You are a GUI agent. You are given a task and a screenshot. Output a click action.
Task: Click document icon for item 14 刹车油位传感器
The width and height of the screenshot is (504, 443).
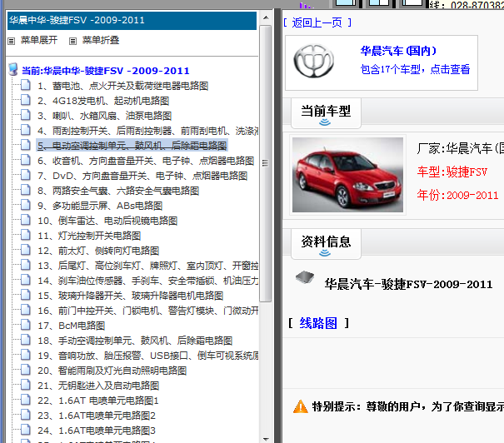(x=26, y=280)
